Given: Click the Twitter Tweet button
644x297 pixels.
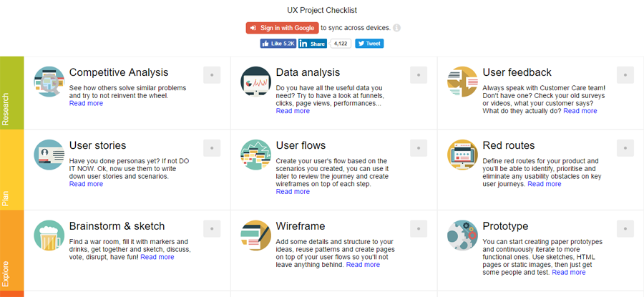Looking at the screenshot, I should [369, 44].
